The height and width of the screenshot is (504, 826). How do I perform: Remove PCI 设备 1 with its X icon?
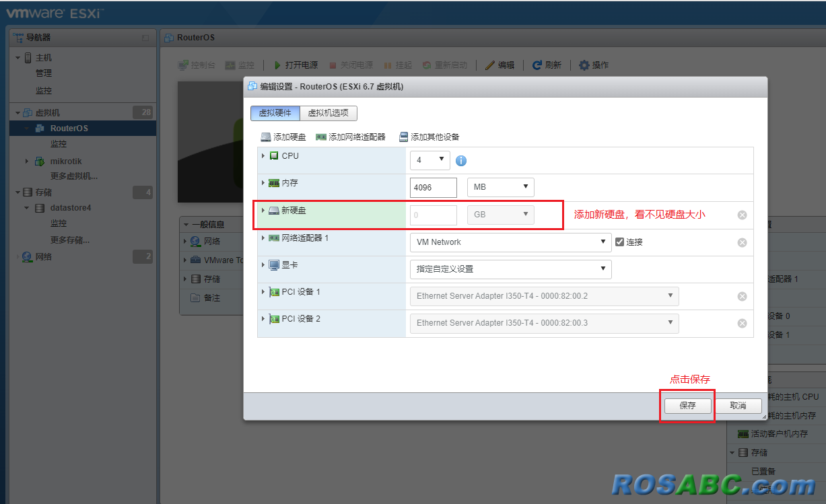tap(742, 296)
